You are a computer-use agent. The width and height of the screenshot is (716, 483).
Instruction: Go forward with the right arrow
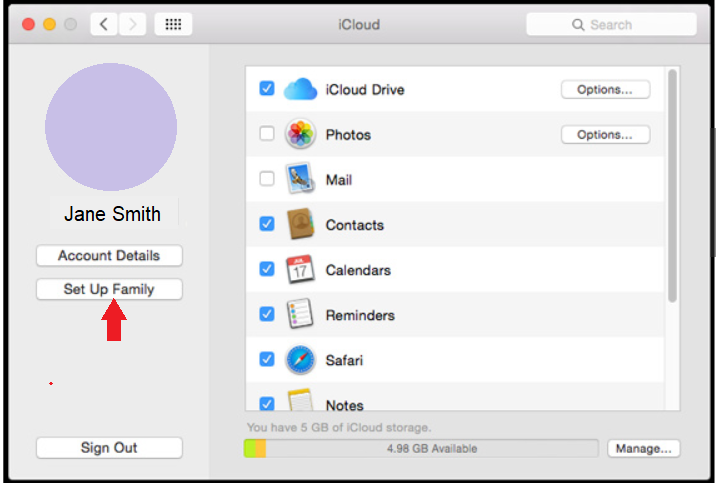[132, 24]
